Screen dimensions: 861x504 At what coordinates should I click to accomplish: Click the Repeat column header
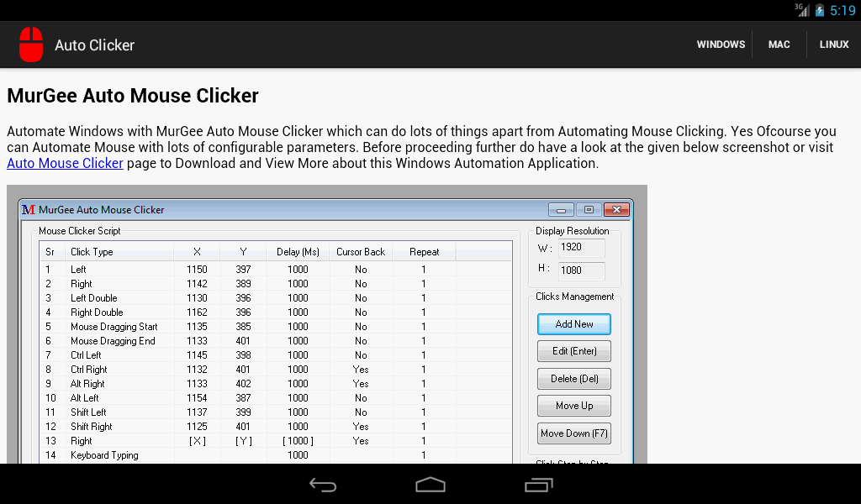click(424, 252)
